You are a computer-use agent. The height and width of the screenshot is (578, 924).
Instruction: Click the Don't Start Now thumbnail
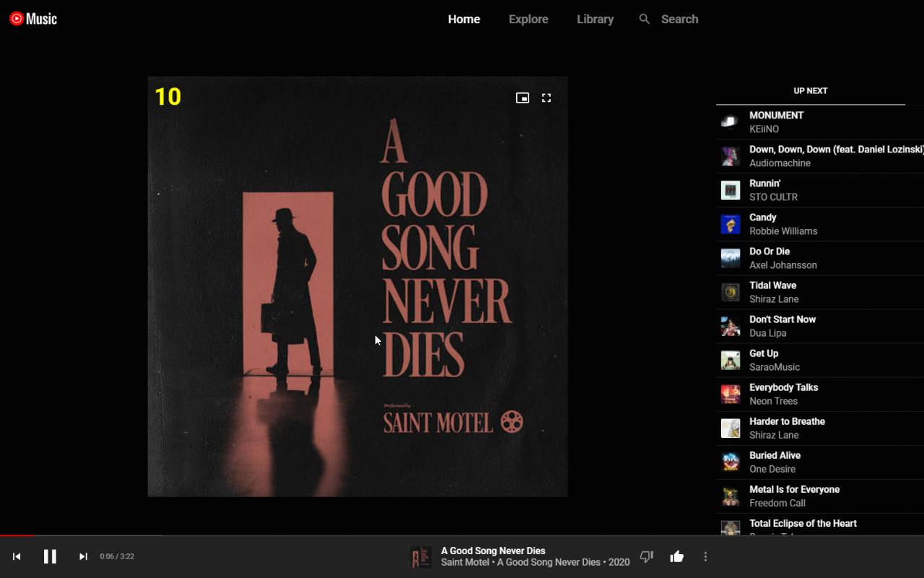point(731,326)
